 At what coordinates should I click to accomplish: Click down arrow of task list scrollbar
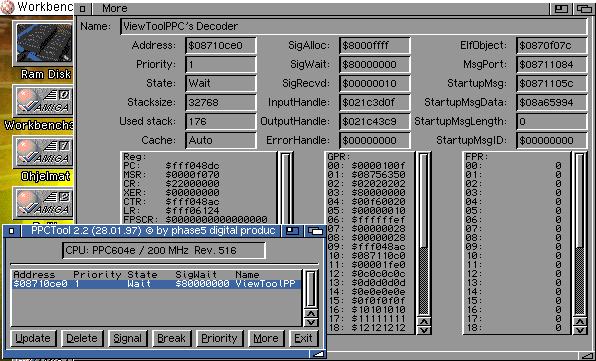click(311, 322)
